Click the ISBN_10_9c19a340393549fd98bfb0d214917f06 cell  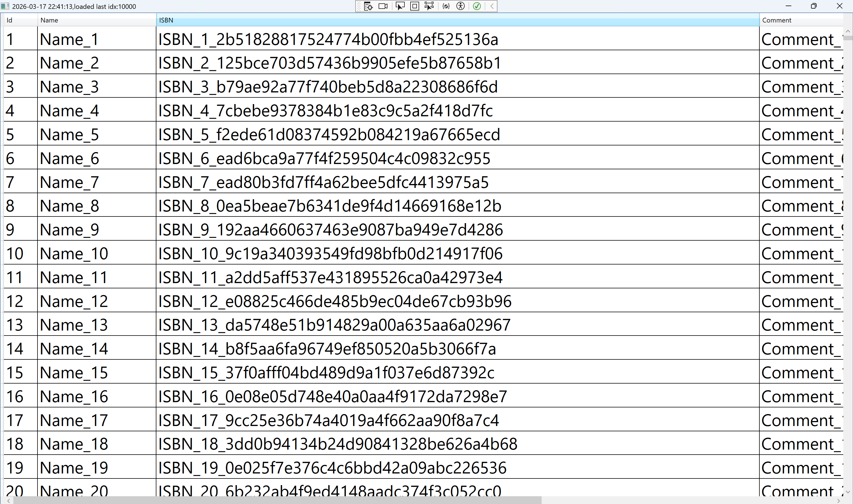pos(458,252)
